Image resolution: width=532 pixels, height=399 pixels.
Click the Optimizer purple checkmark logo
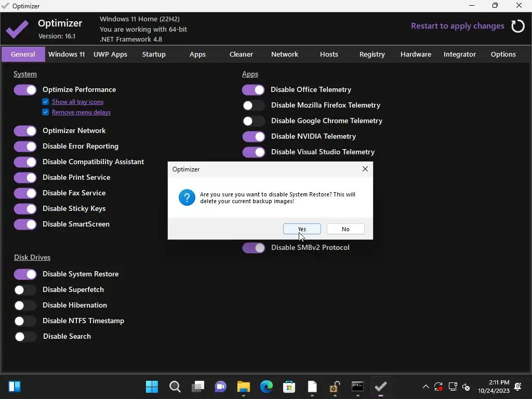[x=17, y=29]
